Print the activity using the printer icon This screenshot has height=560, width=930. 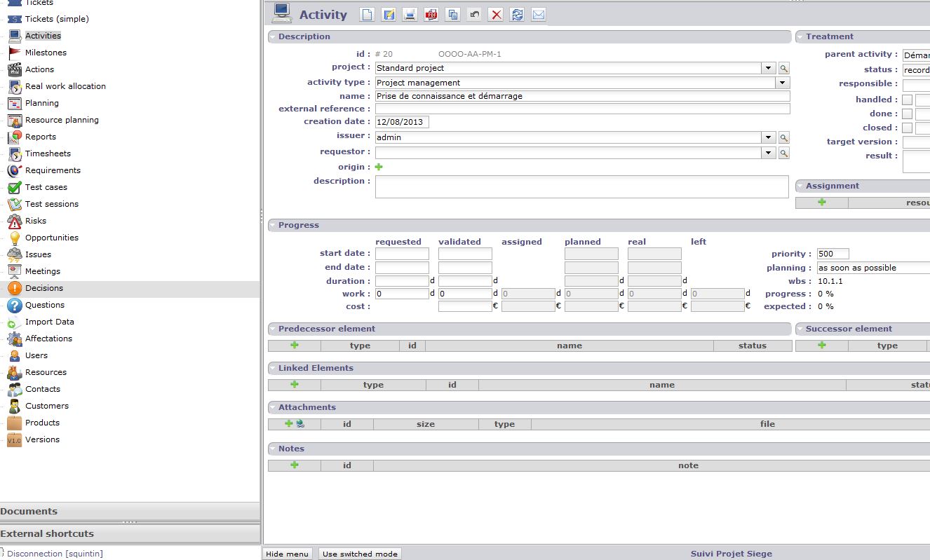410,15
